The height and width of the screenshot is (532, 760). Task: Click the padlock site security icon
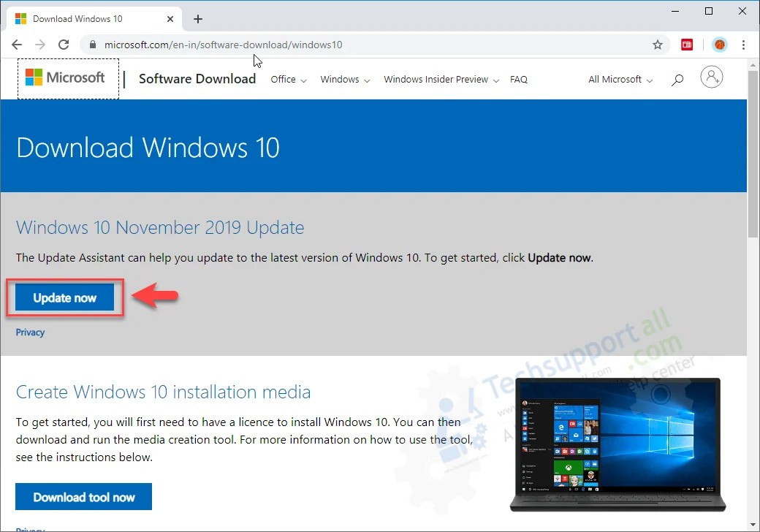pyautogui.click(x=93, y=45)
